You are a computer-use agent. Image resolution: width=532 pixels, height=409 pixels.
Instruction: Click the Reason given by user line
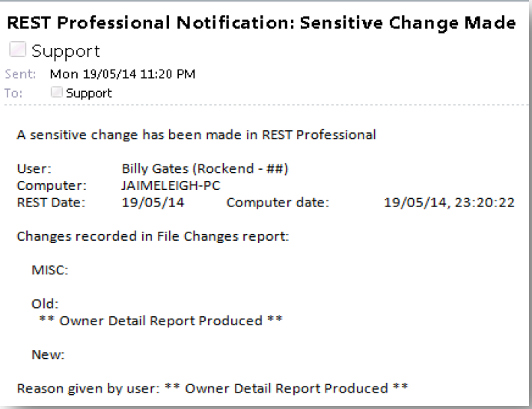(x=213, y=388)
